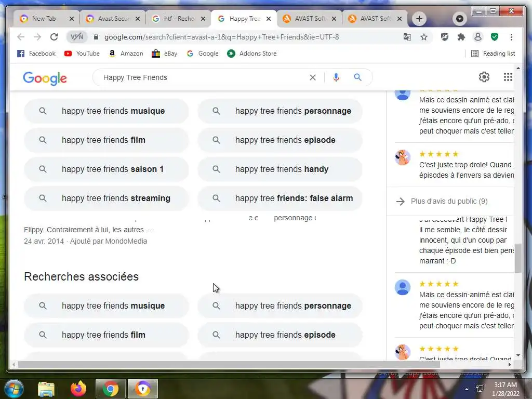Open the Amazon bookmark

coord(126,54)
